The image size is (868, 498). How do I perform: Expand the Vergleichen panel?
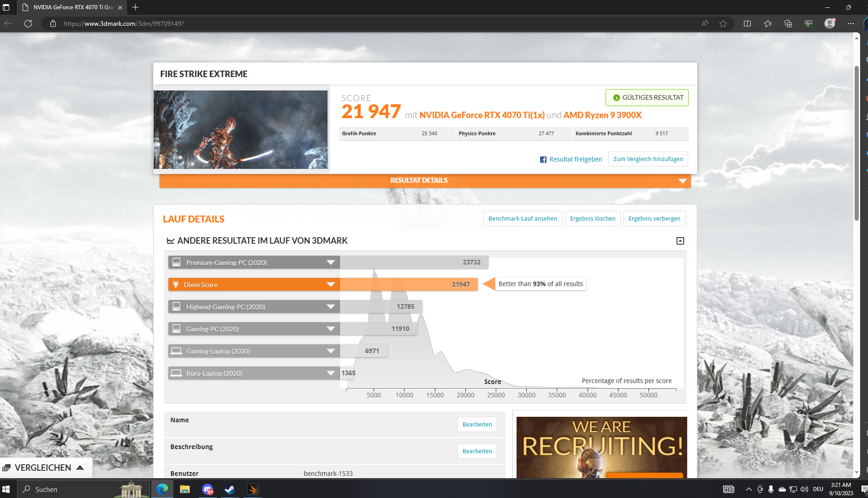[45, 468]
